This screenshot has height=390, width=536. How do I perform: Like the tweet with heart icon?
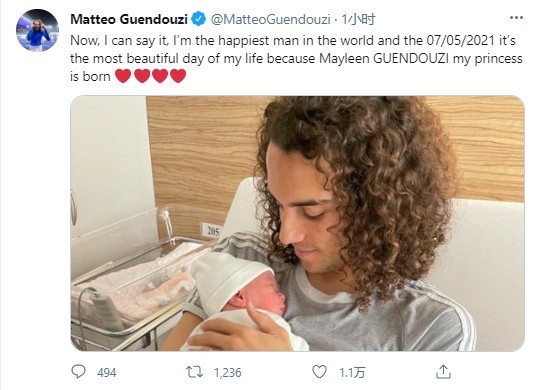click(x=320, y=372)
